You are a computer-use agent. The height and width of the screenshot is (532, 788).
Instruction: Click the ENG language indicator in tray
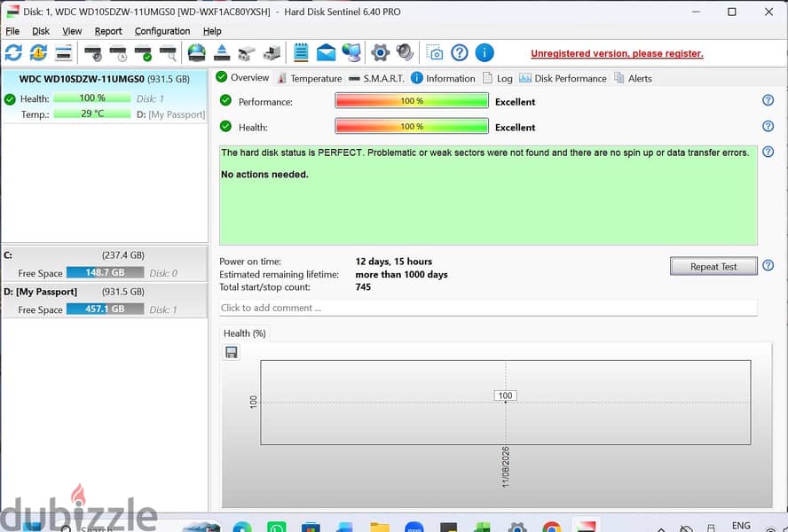pos(741,526)
